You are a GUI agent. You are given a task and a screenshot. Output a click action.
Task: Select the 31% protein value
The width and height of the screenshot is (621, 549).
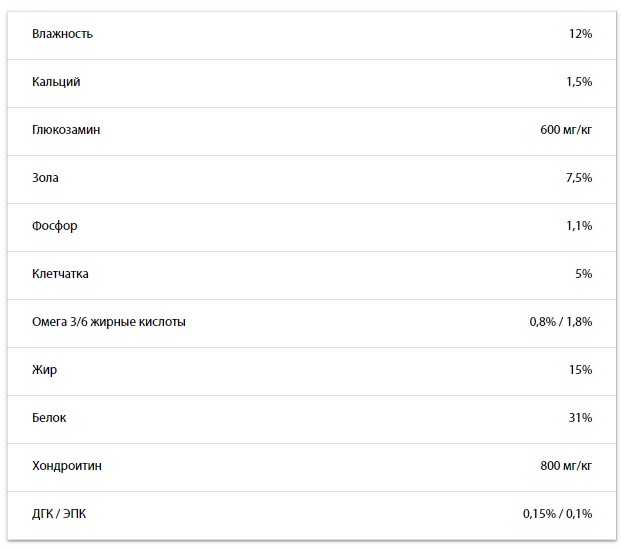pyautogui.click(x=580, y=418)
